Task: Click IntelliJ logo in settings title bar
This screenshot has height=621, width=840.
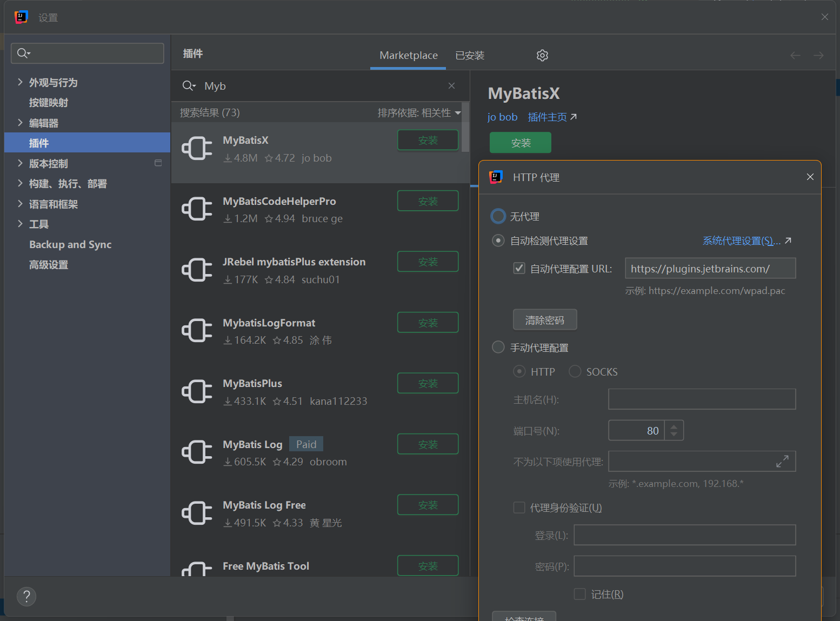Action: (x=21, y=17)
